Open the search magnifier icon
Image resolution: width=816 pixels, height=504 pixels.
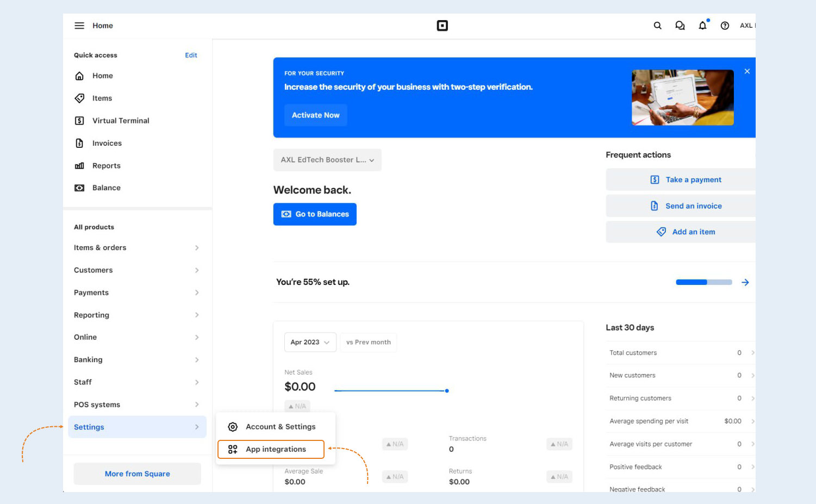(657, 26)
